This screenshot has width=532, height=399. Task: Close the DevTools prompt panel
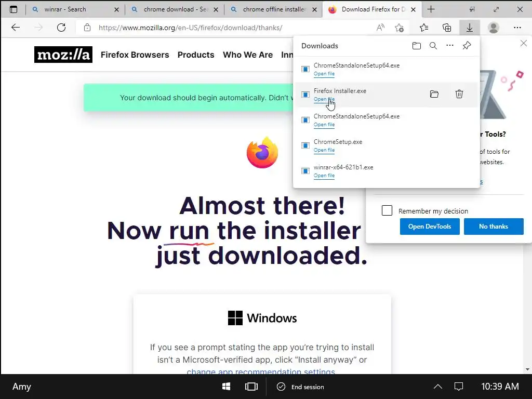coord(524,44)
